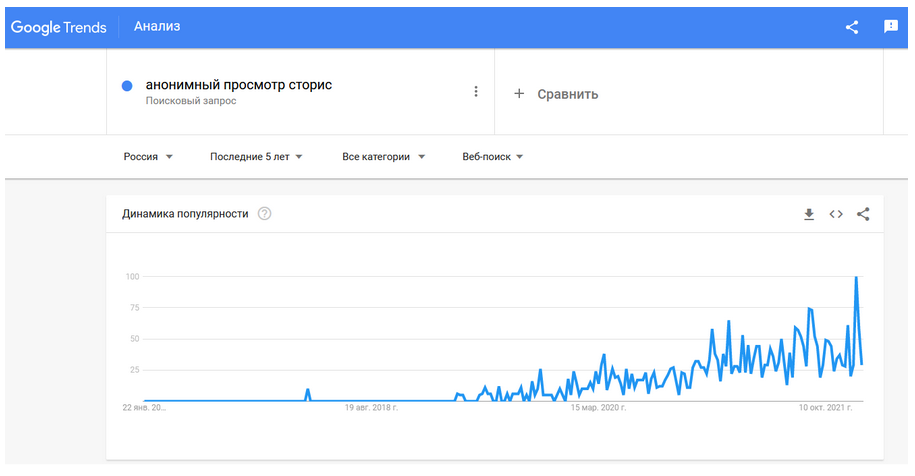Open the Последние 5 лет time dropdown
The image size is (915, 476).
coord(256,157)
